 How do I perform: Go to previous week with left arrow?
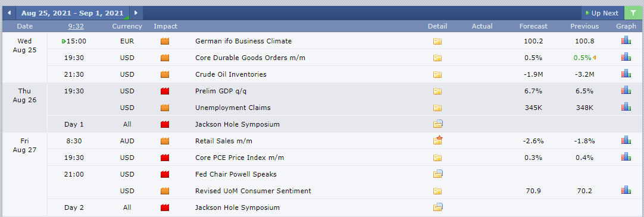9,13
